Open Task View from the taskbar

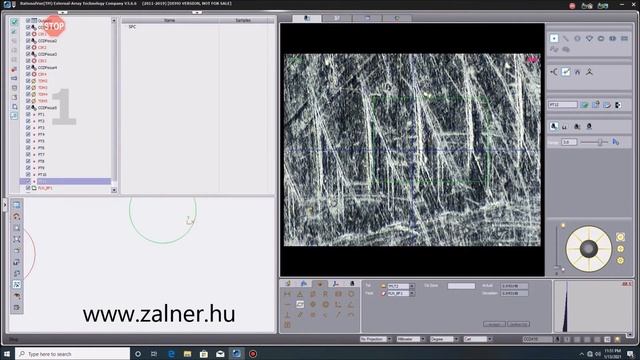pos(154,354)
